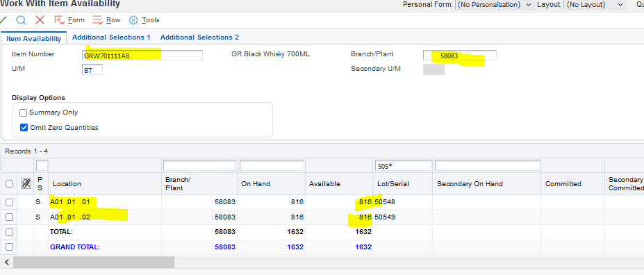Viewport: 644px width, 275px height.
Task: Select the row checkbox for A01 .01 .02
Action: pyautogui.click(x=10, y=217)
